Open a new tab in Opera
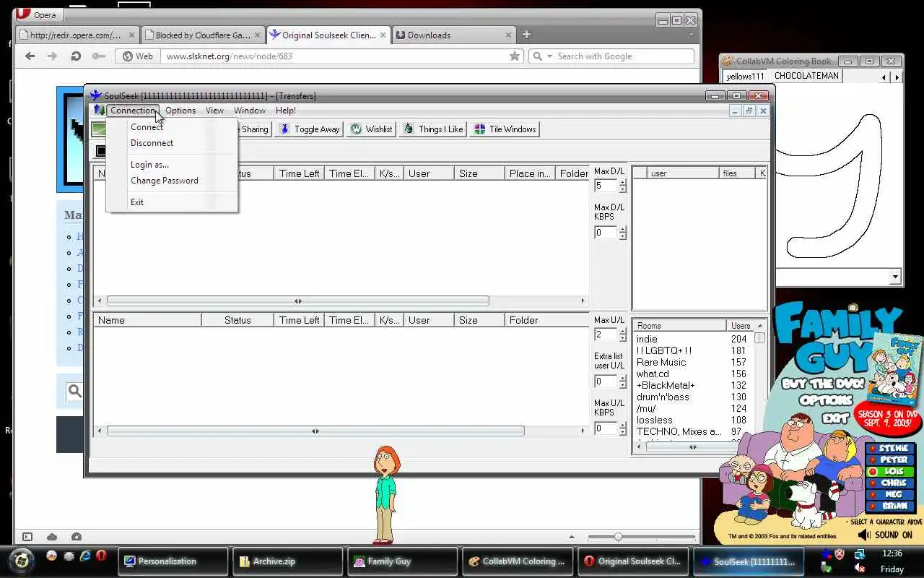The width and height of the screenshot is (924, 578). pos(526,34)
